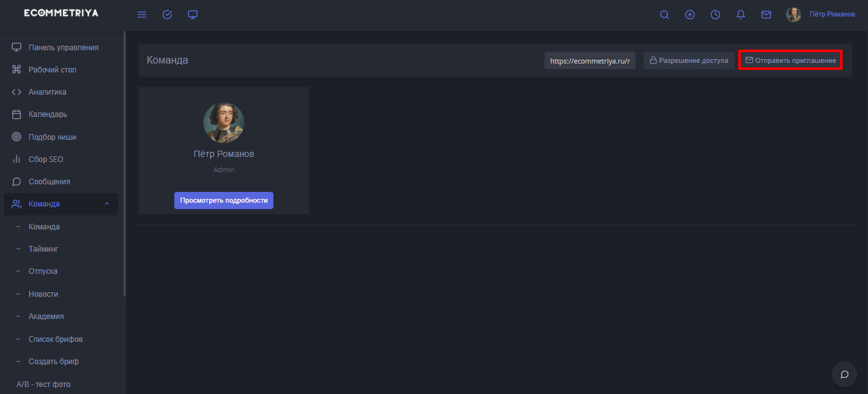Open the search magnifier icon
Viewport: 868px width, 394px height.
(x=665, y=15)
